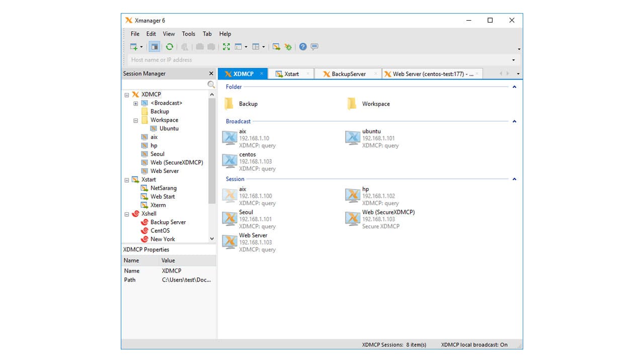Toggle the Session Manager panel button

154,46
